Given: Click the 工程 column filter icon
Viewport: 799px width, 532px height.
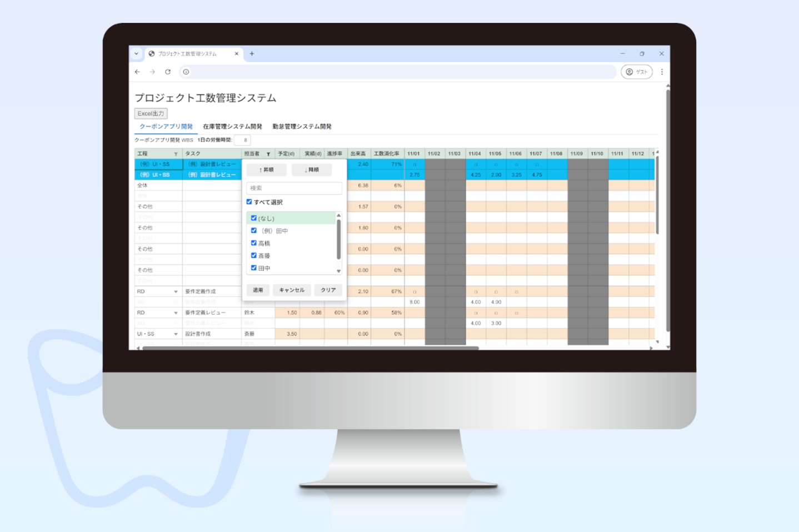Looking at the screenshot, I should coord(176,154).
